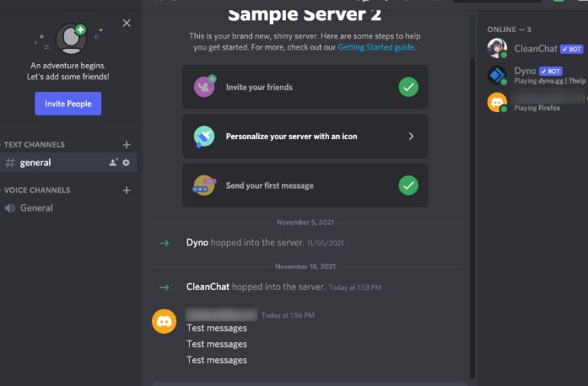Open Dyno in the member list
The image size is (588, 386).
(x=535, y=75)
